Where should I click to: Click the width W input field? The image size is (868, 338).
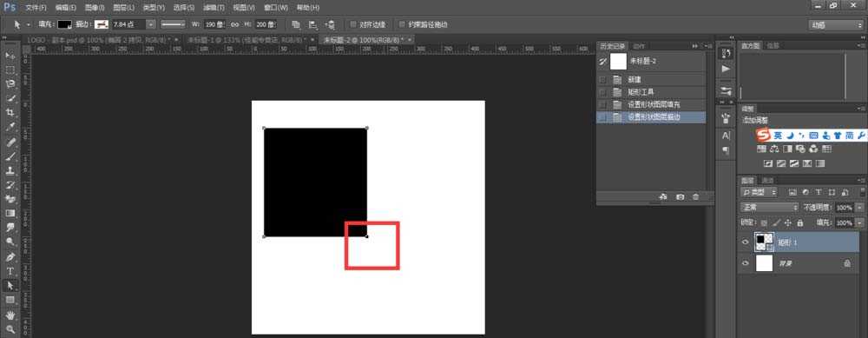214,24
